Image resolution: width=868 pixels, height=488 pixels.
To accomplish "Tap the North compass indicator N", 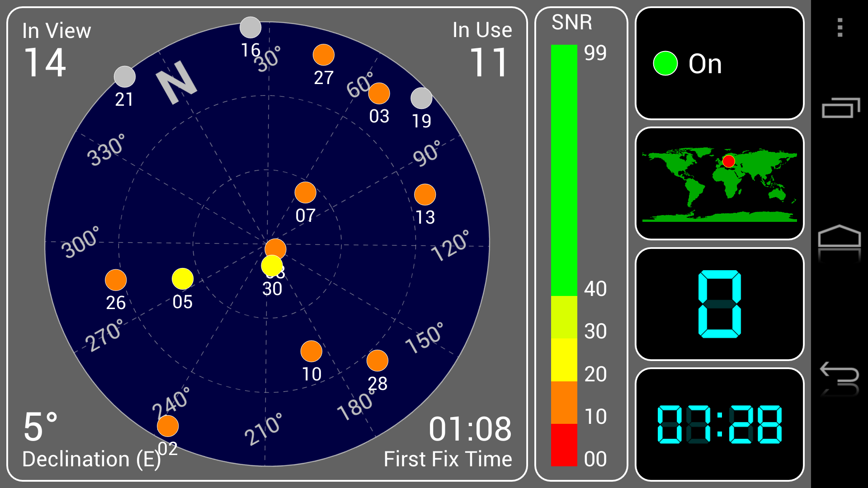I will (177, 82).
